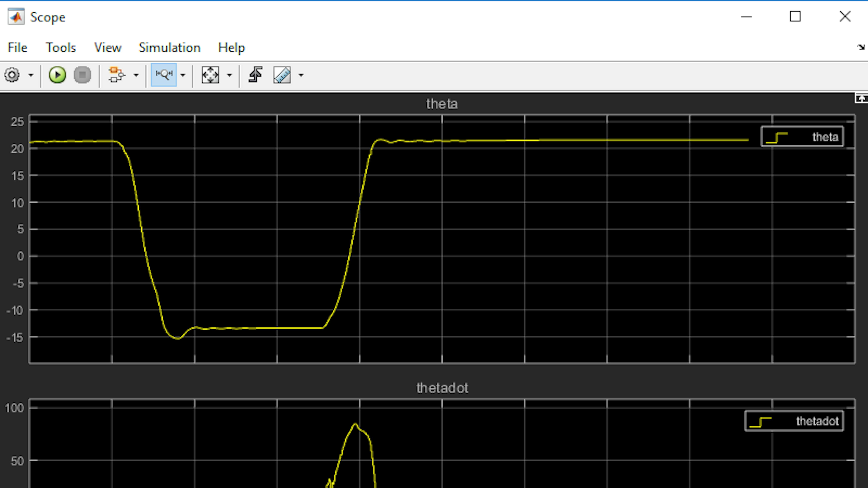Run the simulation with the green play button

57,75
